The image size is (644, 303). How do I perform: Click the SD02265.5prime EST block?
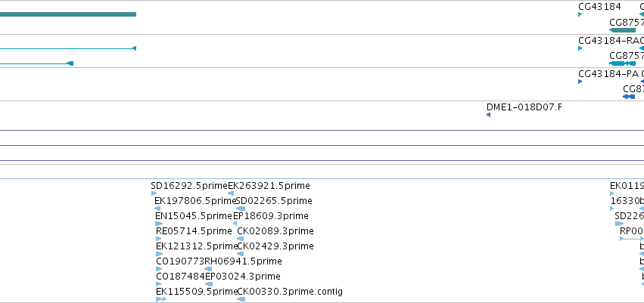(241, 209)
